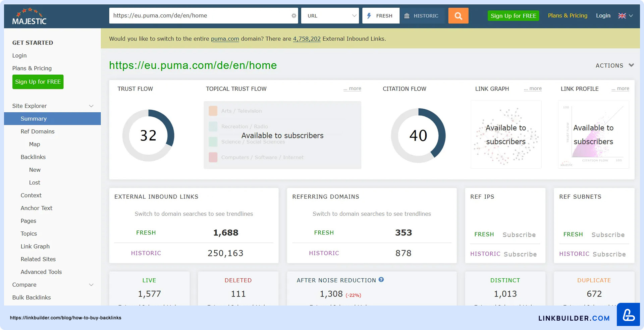Open Topics in the sidebar
644x330 pixels.
(x=29, y=233)
